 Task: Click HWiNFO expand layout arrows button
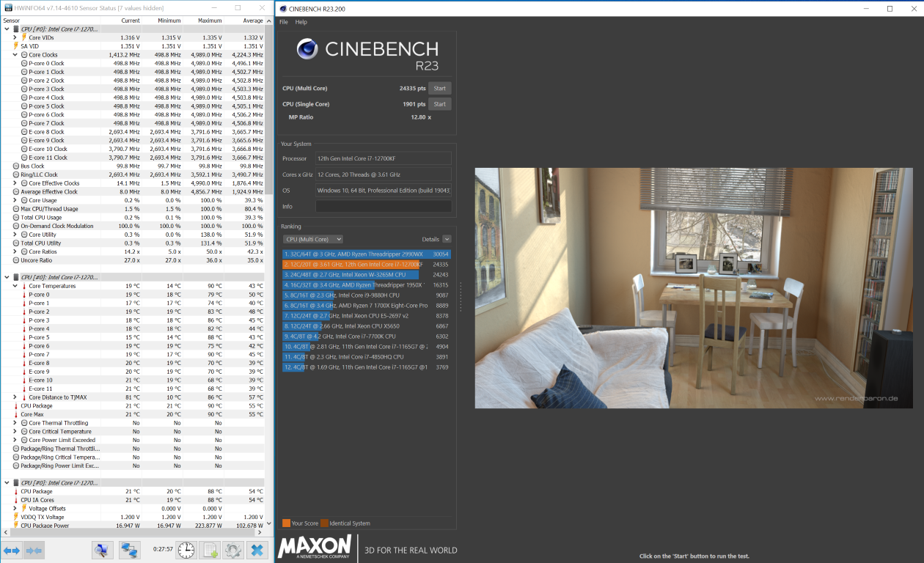[x=12, y=550]
